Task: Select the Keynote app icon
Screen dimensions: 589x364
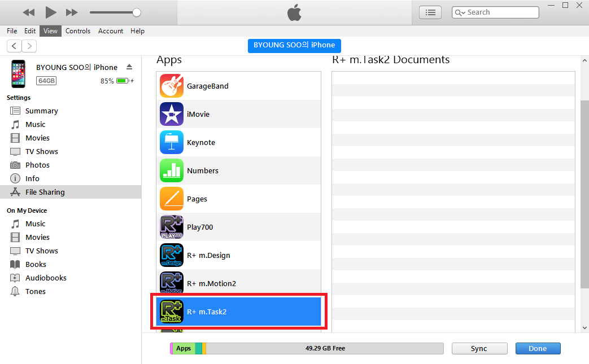Action: [172, 142]
